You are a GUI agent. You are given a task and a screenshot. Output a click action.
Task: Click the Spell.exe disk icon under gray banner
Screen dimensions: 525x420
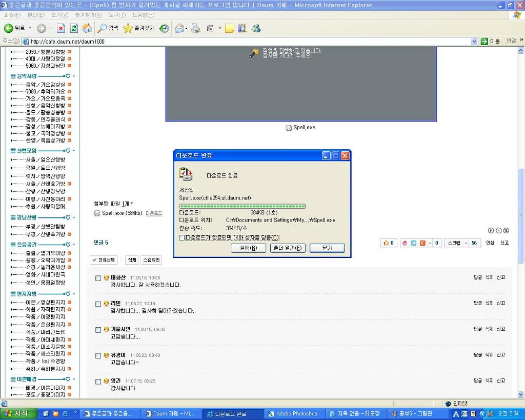pyautogui.click(x=289, y=128)
